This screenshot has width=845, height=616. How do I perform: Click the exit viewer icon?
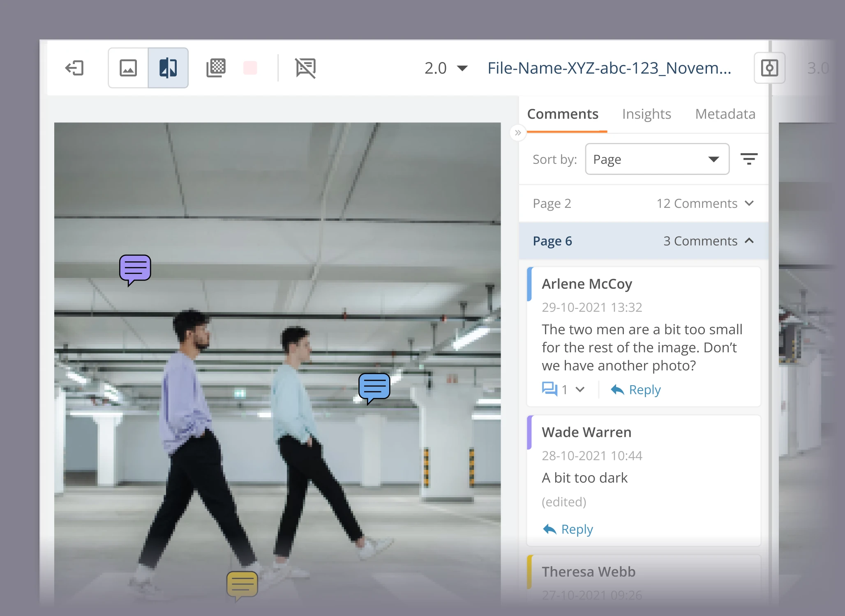[x=74, y=68]
